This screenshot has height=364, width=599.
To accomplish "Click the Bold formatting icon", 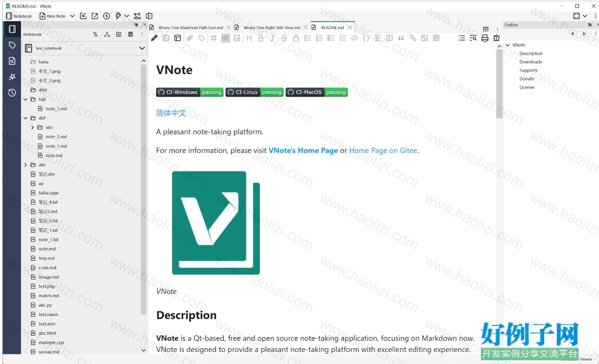I will pyautogui.click(x=261, y=38).
